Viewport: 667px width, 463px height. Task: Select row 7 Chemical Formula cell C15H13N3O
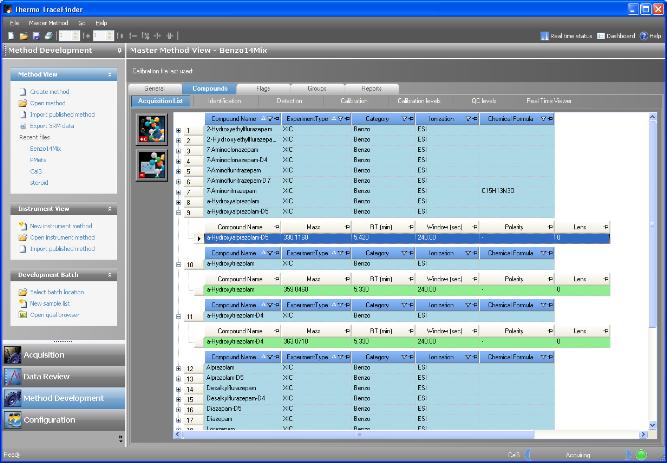pos(517,191)
